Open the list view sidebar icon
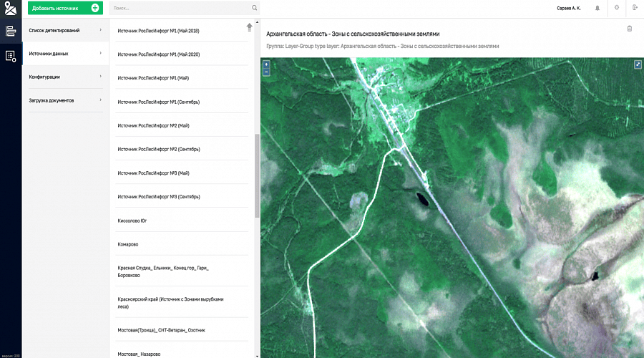Screen dimensions: 644x358 tap(10, 31)
